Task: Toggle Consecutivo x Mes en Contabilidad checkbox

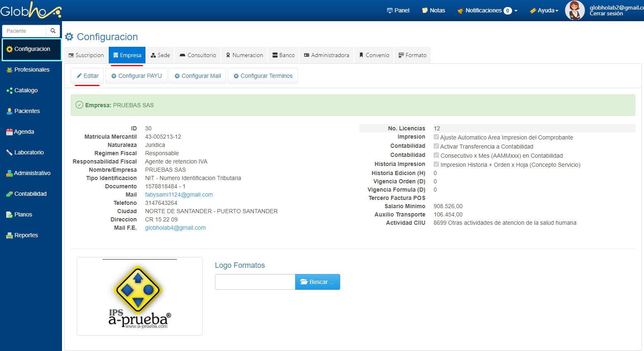Action: 436,155
